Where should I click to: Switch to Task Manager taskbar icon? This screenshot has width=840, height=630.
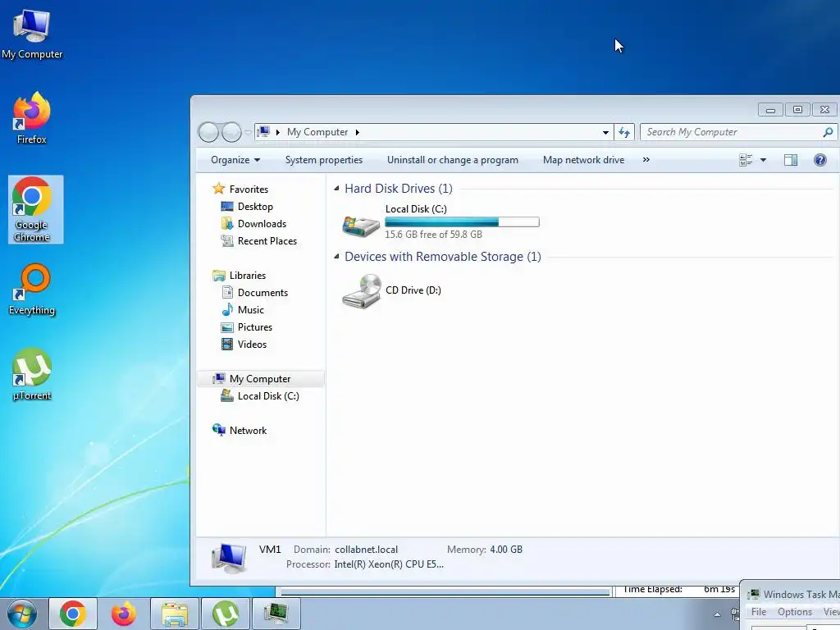[276, 614]
